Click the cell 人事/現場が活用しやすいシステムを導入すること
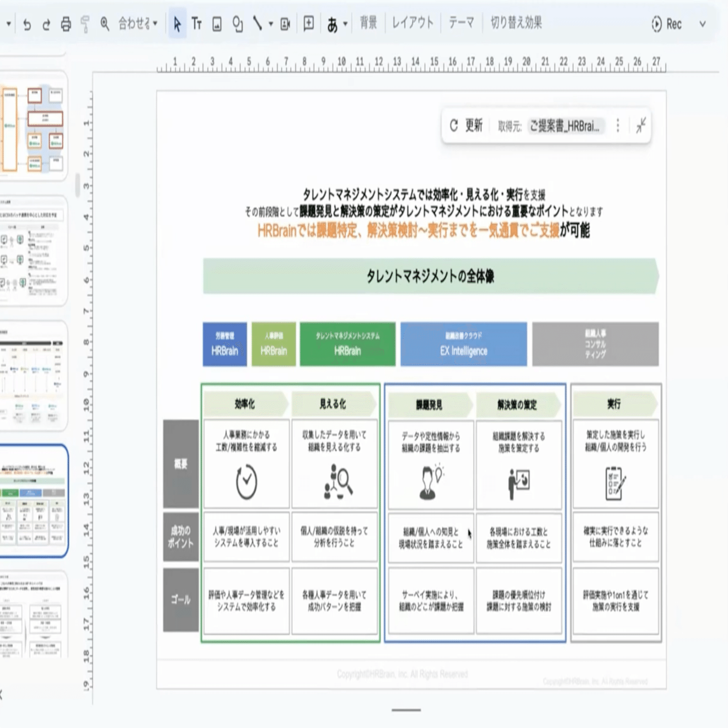The width and height of the screenshot is (728, 728). point(247,537)
